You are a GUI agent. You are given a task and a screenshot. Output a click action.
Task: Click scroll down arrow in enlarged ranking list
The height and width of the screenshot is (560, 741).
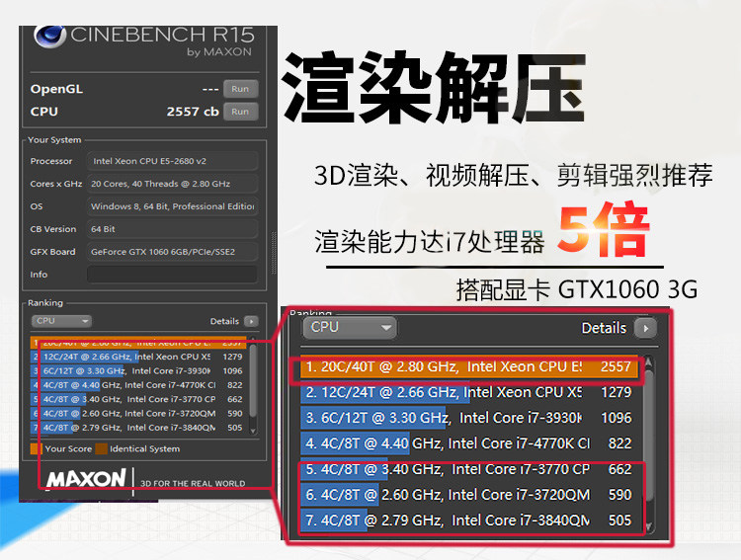point(649,526)
